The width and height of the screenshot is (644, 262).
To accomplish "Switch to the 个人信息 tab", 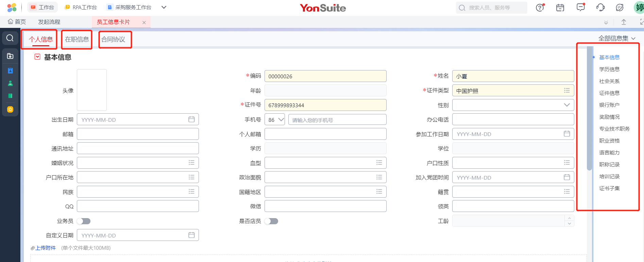I will tap(41, 39).
